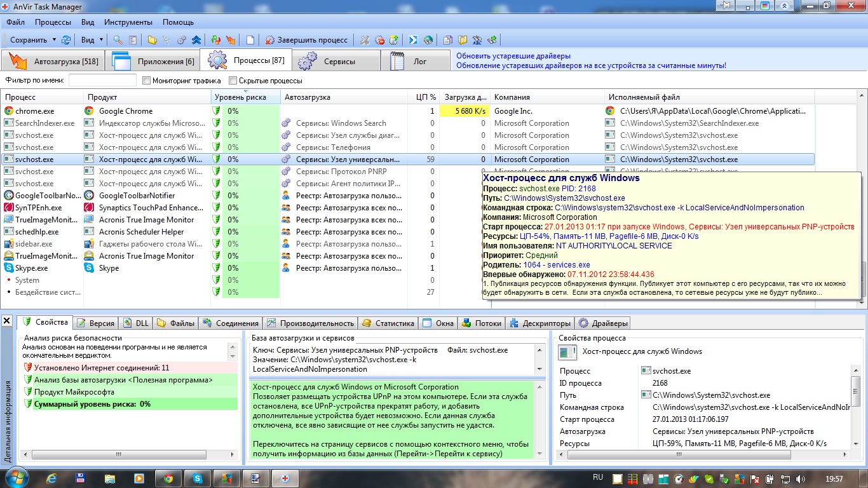Click the double-up arrow icon in title bar
The height and width of the screenshot is (488, 868).
tap(785, 5)
